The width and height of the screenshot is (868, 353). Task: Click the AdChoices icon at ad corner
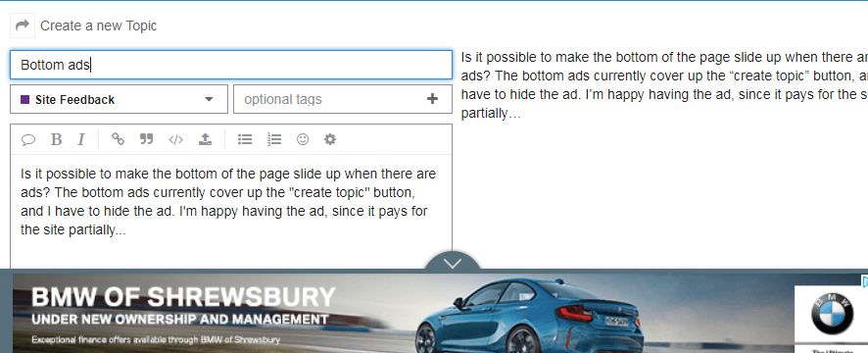[865, 281]
